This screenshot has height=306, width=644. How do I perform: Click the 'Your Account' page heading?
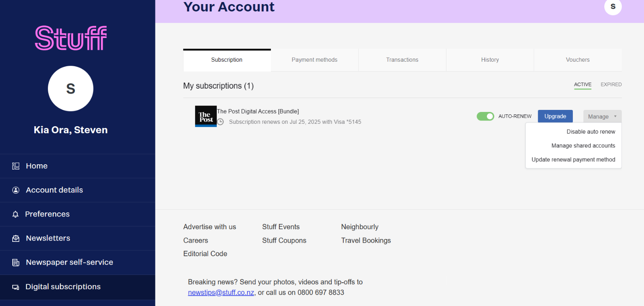click(229, 7)
